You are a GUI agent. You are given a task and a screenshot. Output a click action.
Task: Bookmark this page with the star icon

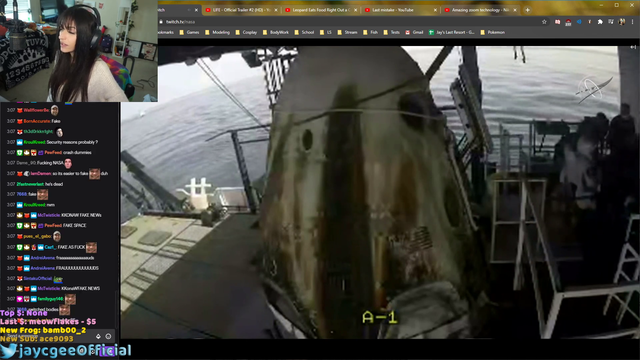(x=544, y=22)
